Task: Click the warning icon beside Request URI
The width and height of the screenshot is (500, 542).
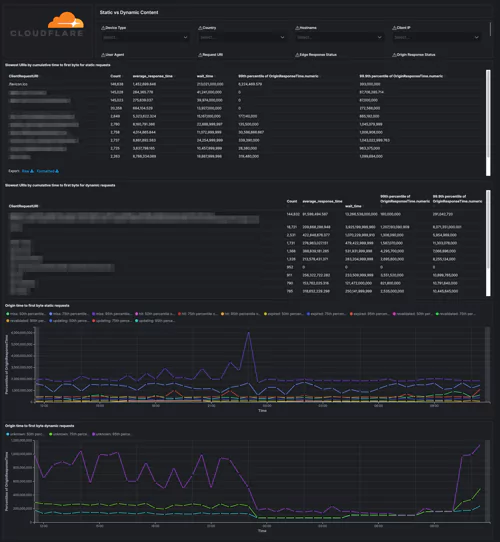Action: point(200,55)
